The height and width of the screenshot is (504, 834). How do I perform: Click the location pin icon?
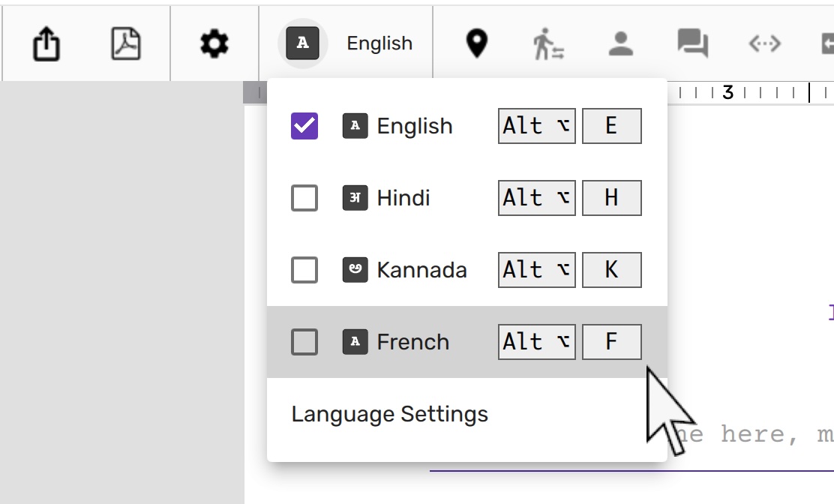[x=476, y=43]
